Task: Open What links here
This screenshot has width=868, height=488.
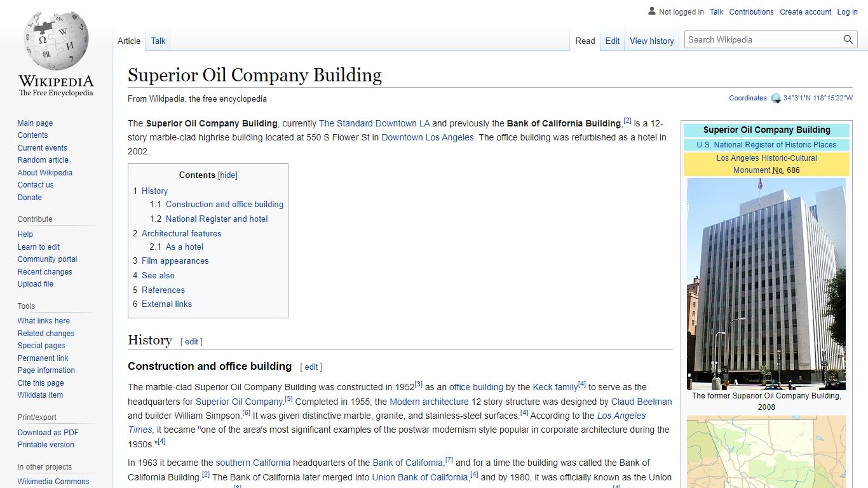Action: click(x=44, y=321)
